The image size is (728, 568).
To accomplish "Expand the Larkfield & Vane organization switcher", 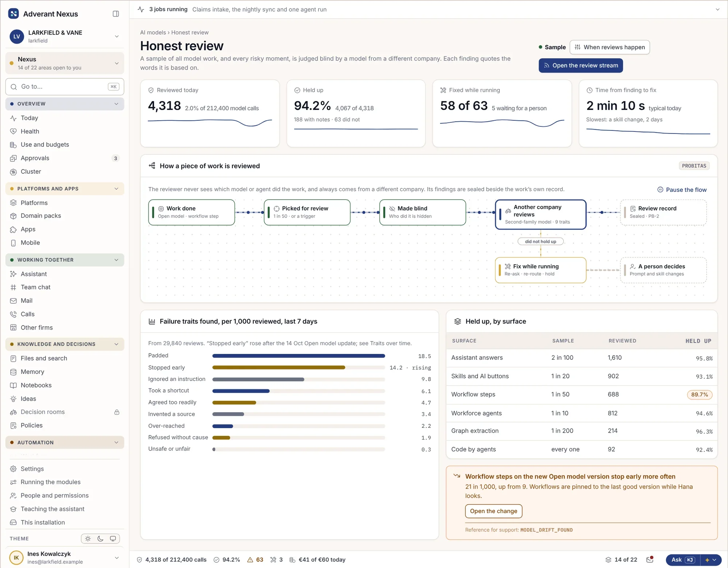I will 65,36.
